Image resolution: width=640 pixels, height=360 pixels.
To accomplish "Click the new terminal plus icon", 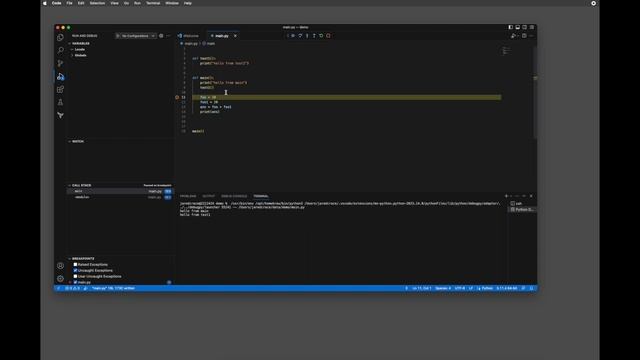I will [x=506, y=196].
